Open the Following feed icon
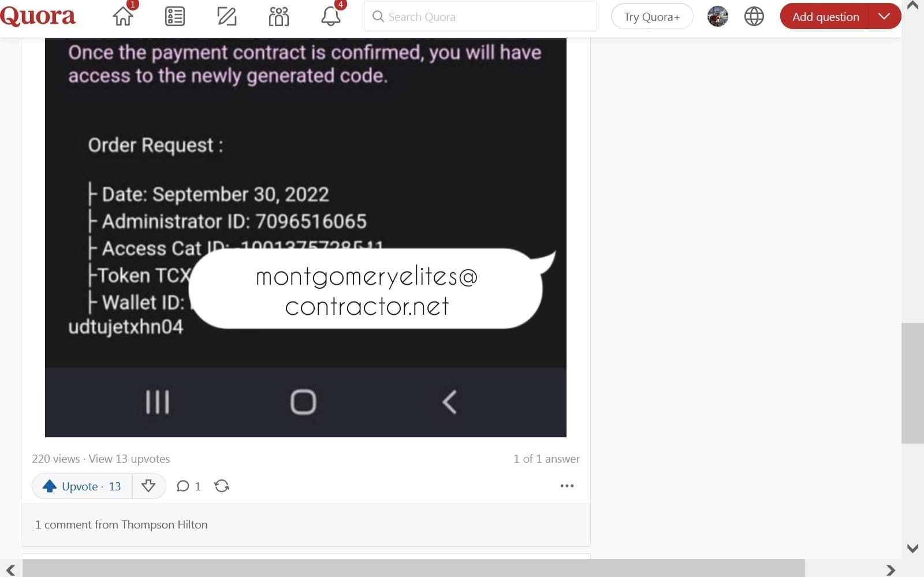Image resolution: width=924 pixels, height=577 pixels. tap(174, 17)
